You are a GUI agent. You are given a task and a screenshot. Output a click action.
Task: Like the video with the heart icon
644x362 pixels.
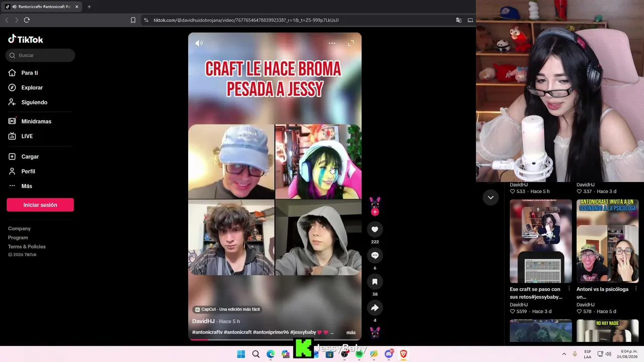(x=375, y=229)
